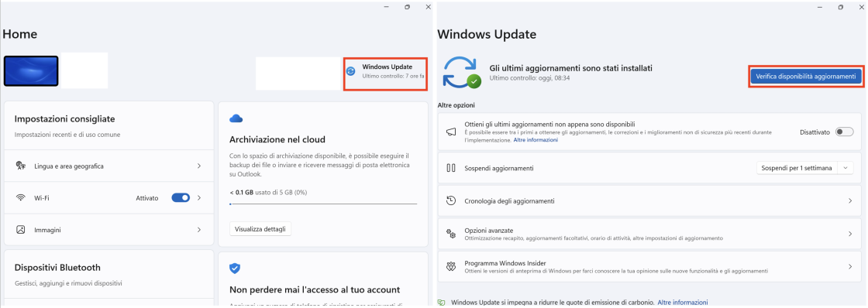Click the update history clock icon
Viewport: 868px width, 308px height.
(x=450, y=200)
